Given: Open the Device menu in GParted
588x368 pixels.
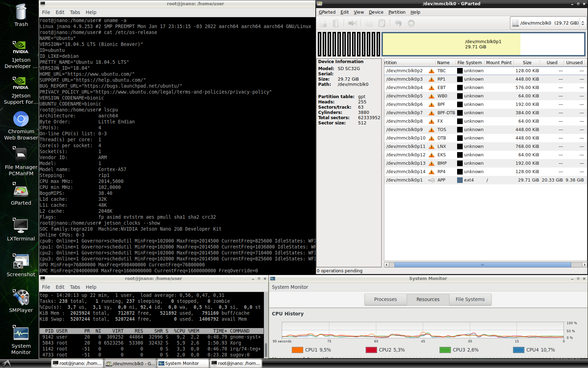Looking at the screenshot, I should pos(376,12).
